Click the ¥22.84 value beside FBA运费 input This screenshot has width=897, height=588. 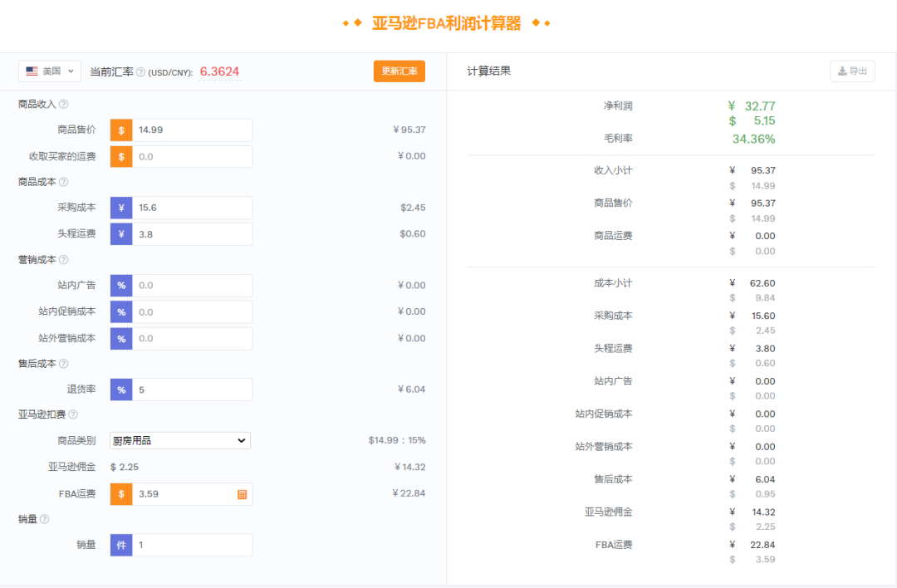click(409, 493)
